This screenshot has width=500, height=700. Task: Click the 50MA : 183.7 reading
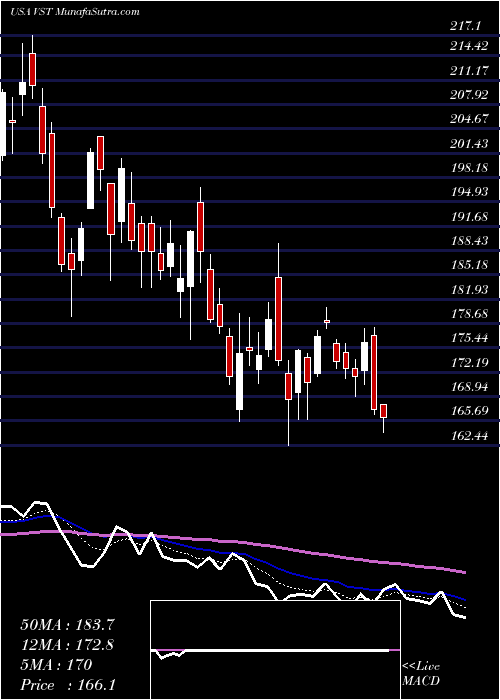coord(67,625)
